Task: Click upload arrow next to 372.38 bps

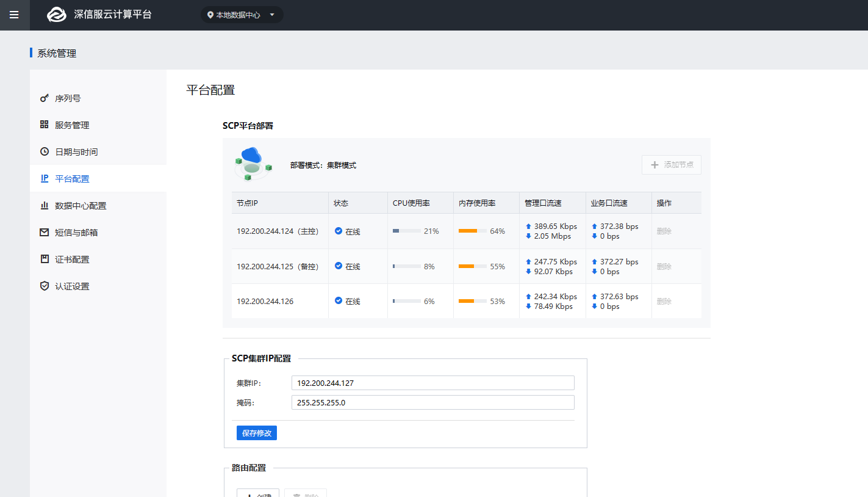Action: [595, 226]
